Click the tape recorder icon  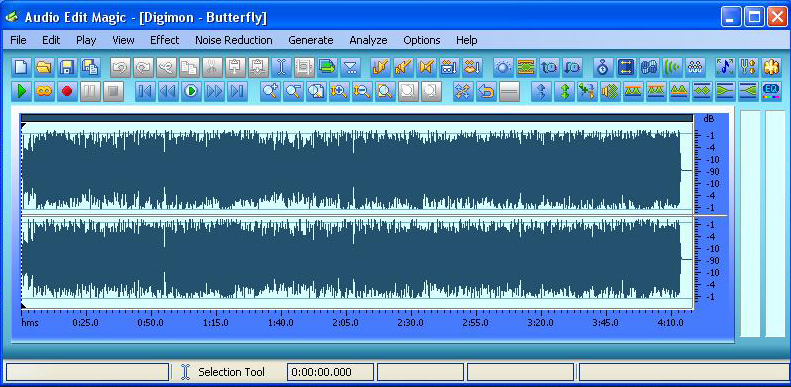448,67
